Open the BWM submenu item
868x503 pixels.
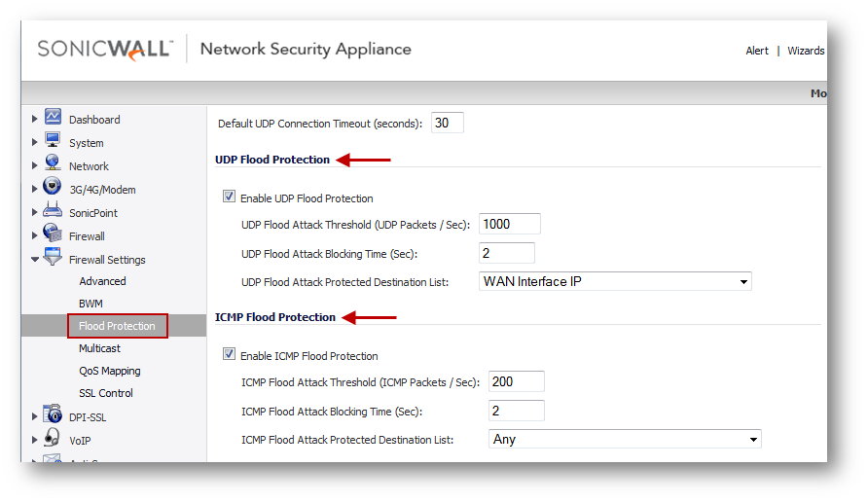coord(90,304)
